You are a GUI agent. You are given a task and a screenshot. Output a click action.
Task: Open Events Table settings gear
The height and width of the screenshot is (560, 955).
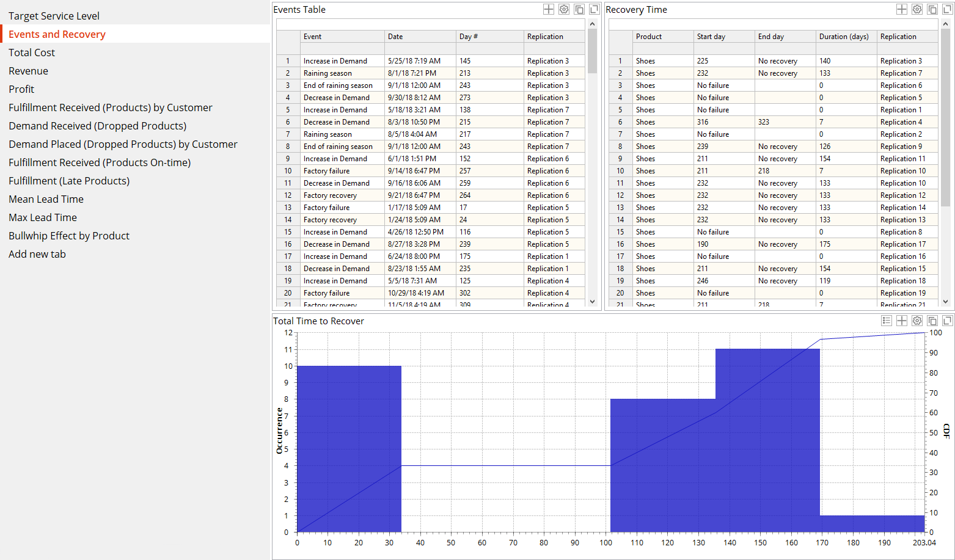[563, 9]
